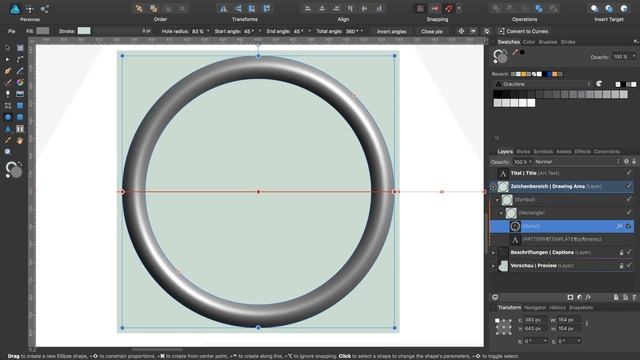Open the layer blend mode Normal dropdown
Viewport: 640px width, 360px height.
point(577,162)
